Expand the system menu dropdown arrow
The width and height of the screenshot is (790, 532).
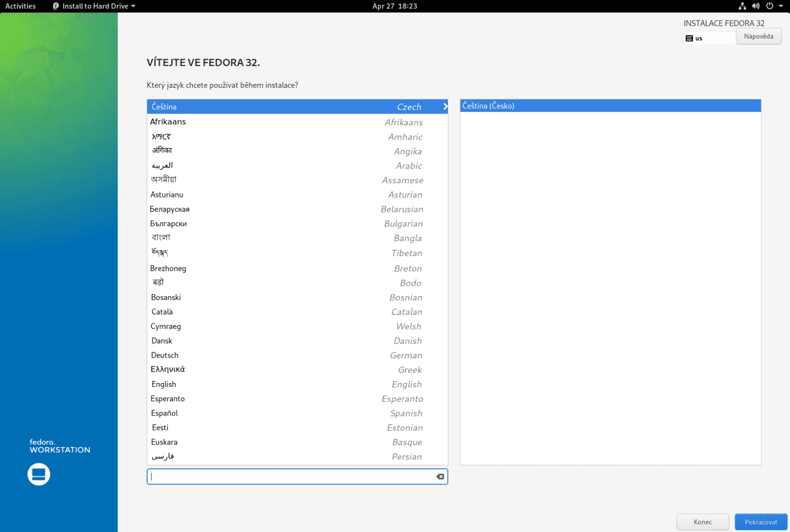(781, 6)
